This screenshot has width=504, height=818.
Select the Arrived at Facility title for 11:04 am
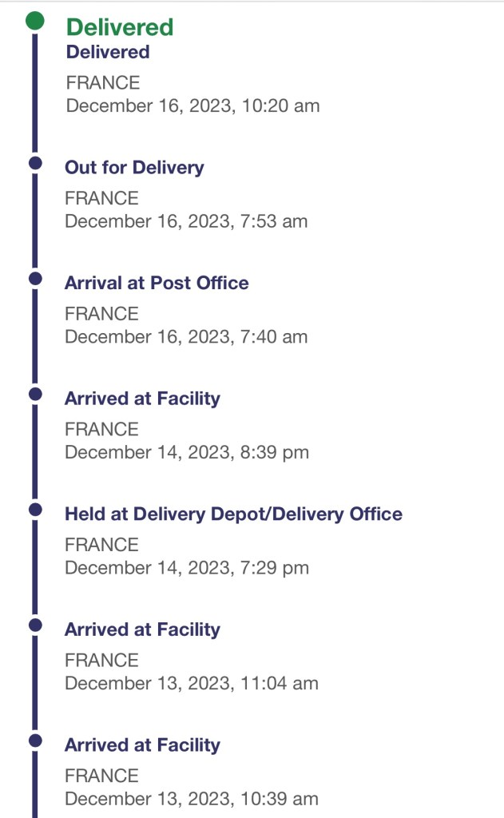(142, 629)
